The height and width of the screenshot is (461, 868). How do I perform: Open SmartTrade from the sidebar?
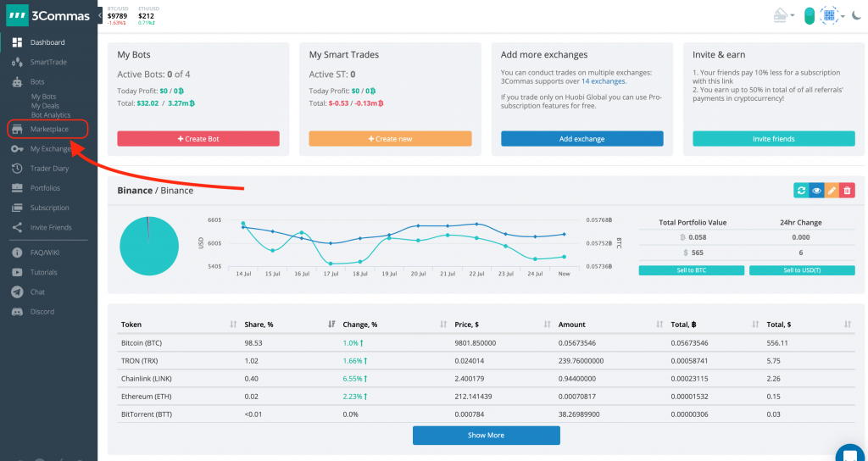[x=47, y=62]
